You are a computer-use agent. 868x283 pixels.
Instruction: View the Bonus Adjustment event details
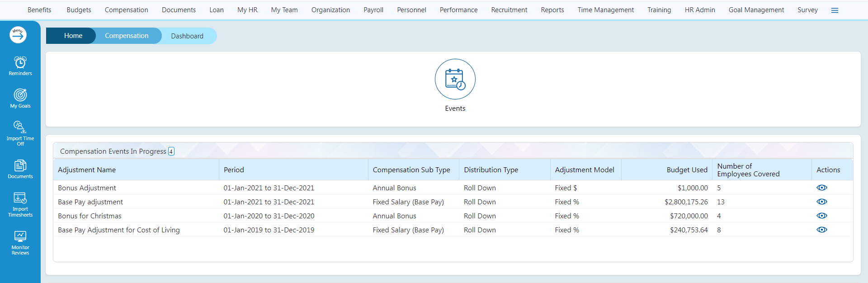(821, 188)
